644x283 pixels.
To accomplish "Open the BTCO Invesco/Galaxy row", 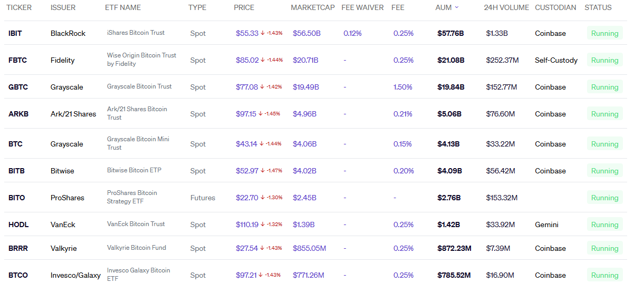I will pyautogui.click(x=18, y=275).
